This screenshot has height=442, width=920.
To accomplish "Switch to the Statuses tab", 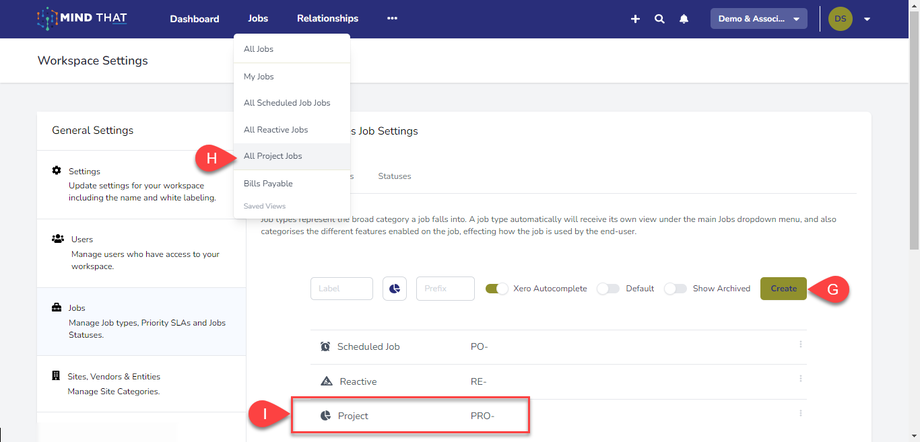I will coord(394,176).
